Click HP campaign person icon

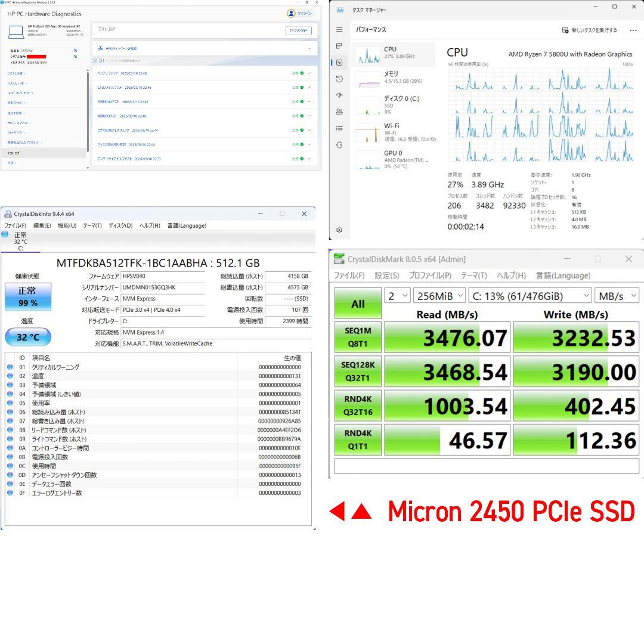100,48
